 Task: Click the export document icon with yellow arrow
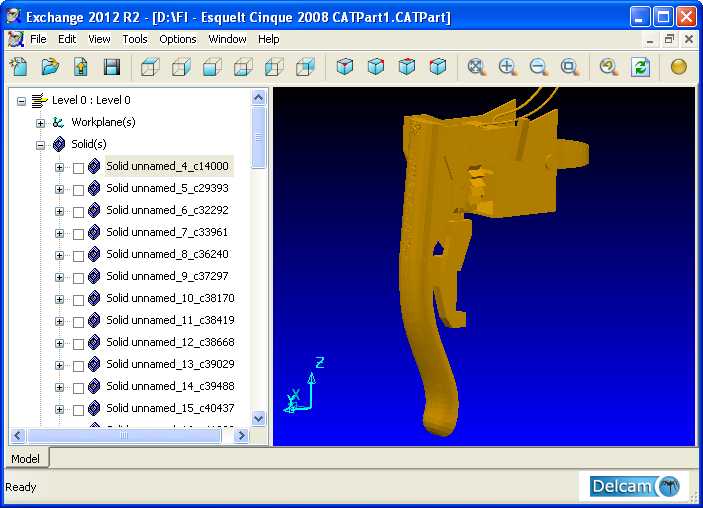click(81, 67)
